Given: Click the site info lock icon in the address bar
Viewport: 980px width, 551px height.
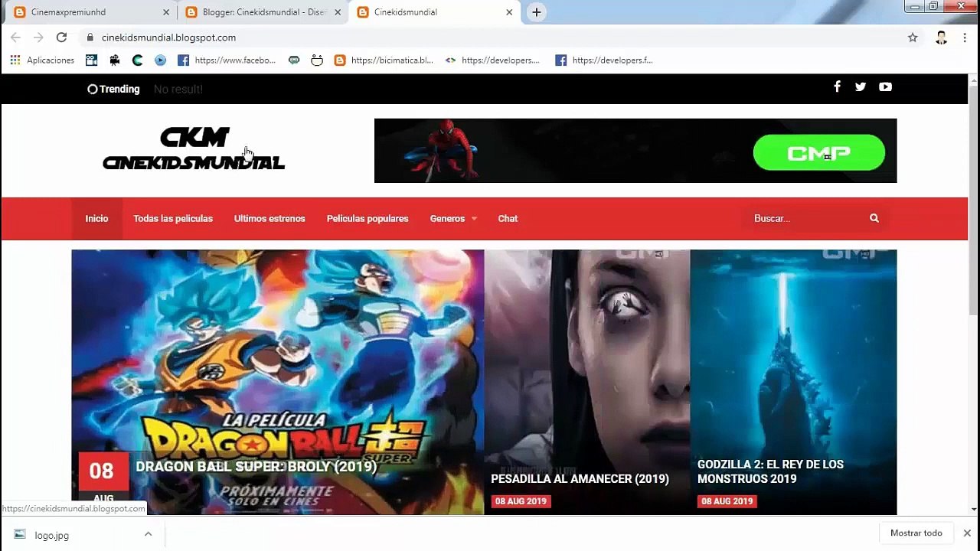Looking at the screenshot, I should tap(90, 37).
